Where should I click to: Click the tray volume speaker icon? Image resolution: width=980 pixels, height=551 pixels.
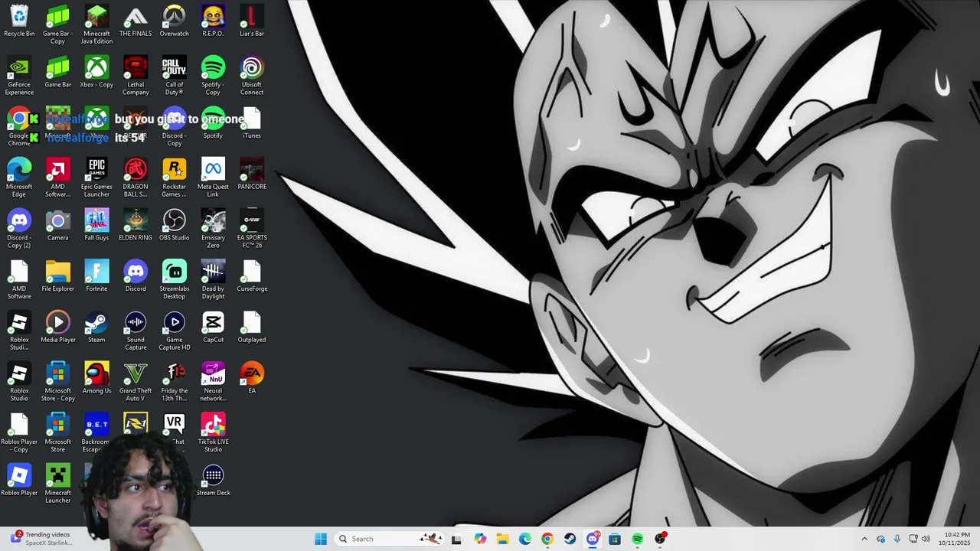pyautogui.click(x=926, y=539)
